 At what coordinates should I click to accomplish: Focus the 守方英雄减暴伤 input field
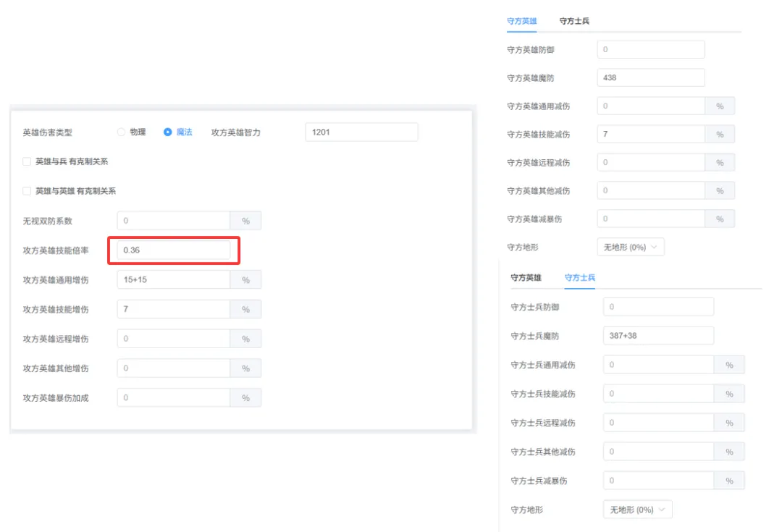click(651, 219)
